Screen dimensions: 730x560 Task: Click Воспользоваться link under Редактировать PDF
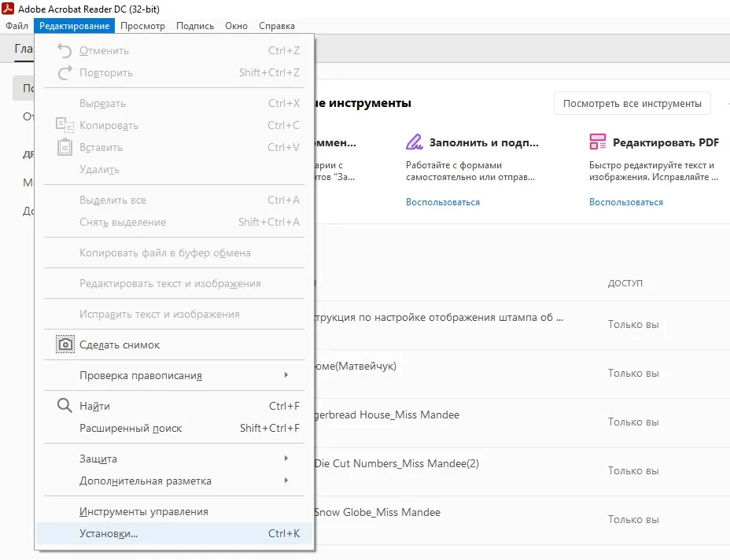pos(625,202)
